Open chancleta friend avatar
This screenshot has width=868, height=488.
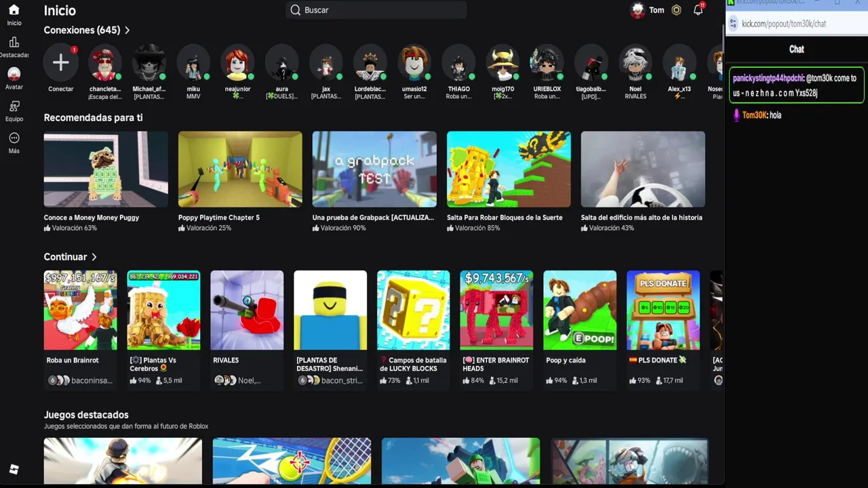pyautogui.click(x=104, y=62)
